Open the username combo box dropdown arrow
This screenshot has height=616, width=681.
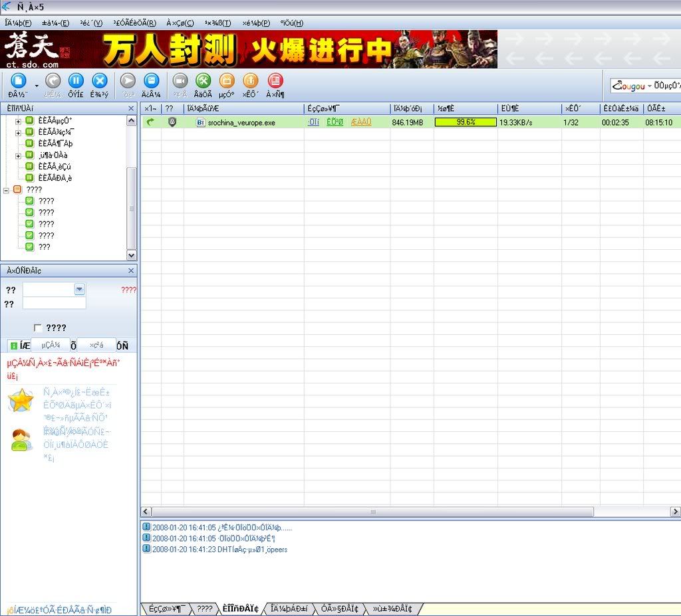[79, 289]
